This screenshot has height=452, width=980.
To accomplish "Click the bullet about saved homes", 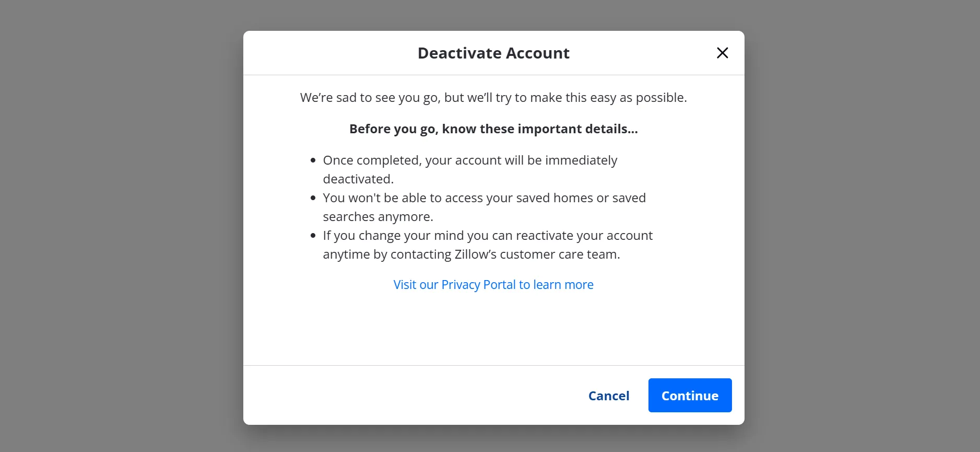I will [485, 206].
